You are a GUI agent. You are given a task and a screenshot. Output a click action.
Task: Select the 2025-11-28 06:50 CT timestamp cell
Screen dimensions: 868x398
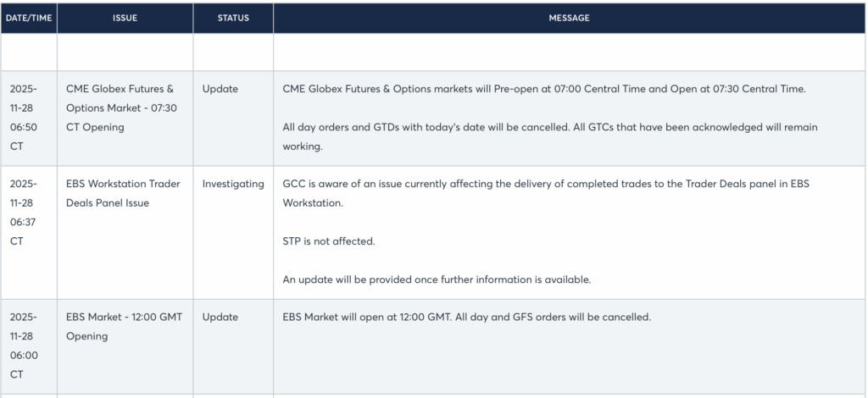24,117
